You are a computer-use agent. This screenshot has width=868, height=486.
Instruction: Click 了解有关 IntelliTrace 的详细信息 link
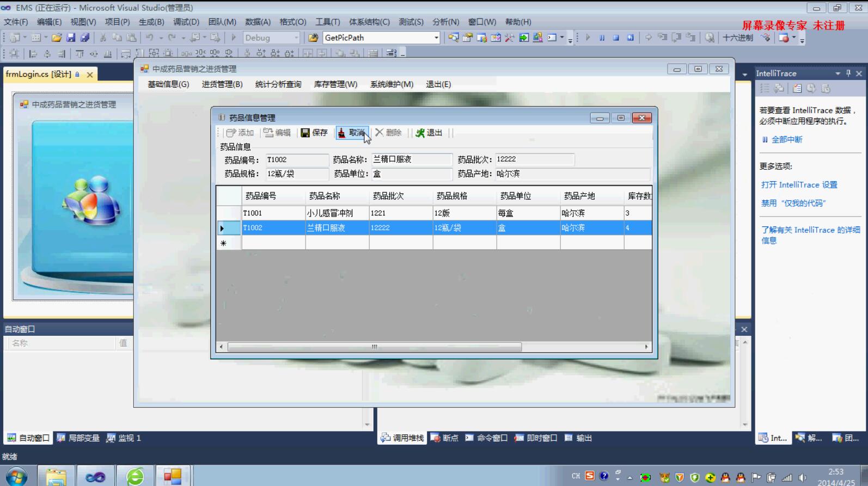tap(810, 235)
